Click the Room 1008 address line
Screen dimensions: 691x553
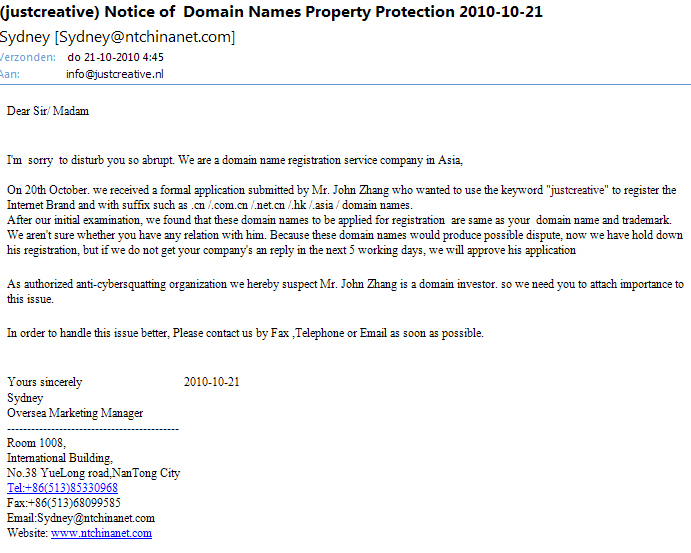point(37,443)
